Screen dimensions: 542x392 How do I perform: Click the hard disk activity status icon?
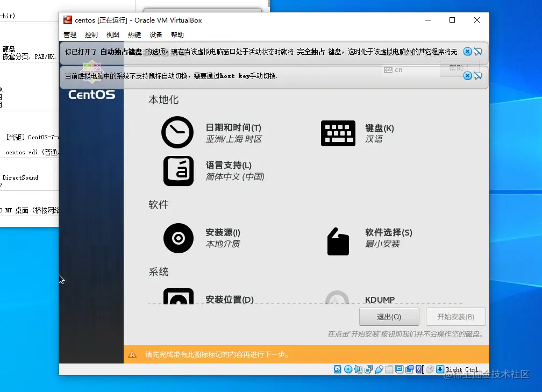pos(337,369)
